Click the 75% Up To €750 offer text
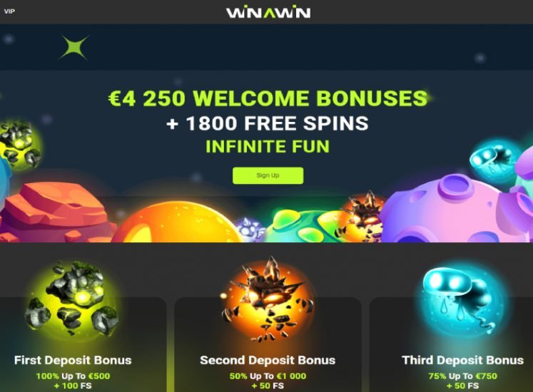 (x=462, y=376)
